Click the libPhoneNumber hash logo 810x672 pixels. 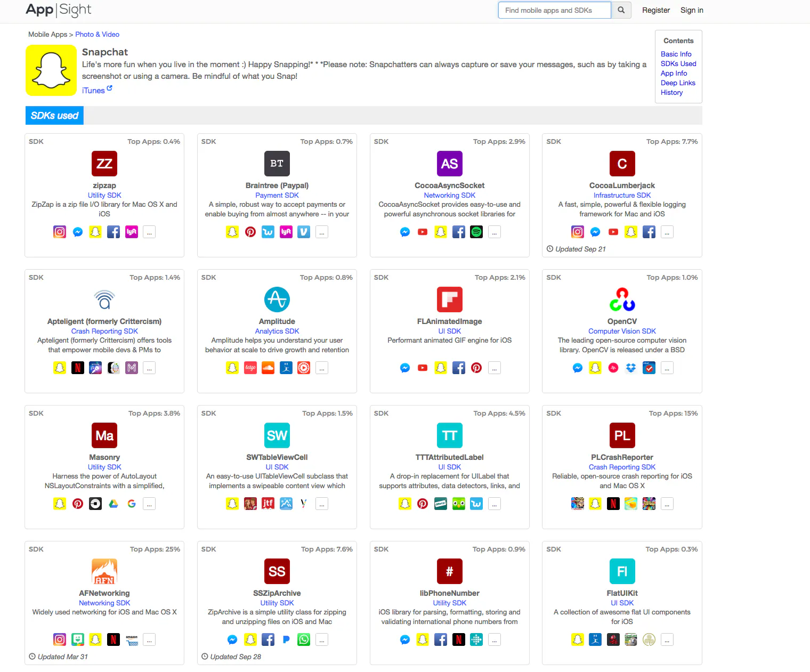[450, 571]
